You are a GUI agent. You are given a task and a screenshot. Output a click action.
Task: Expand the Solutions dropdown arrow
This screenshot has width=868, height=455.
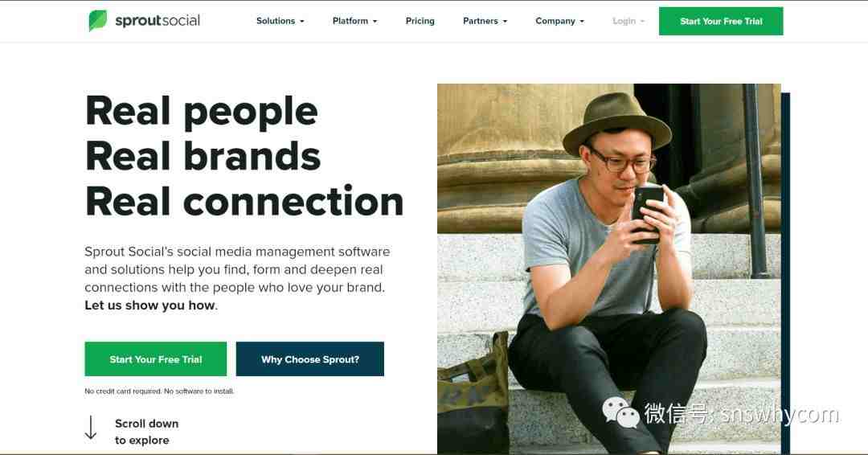pos(301,22)
